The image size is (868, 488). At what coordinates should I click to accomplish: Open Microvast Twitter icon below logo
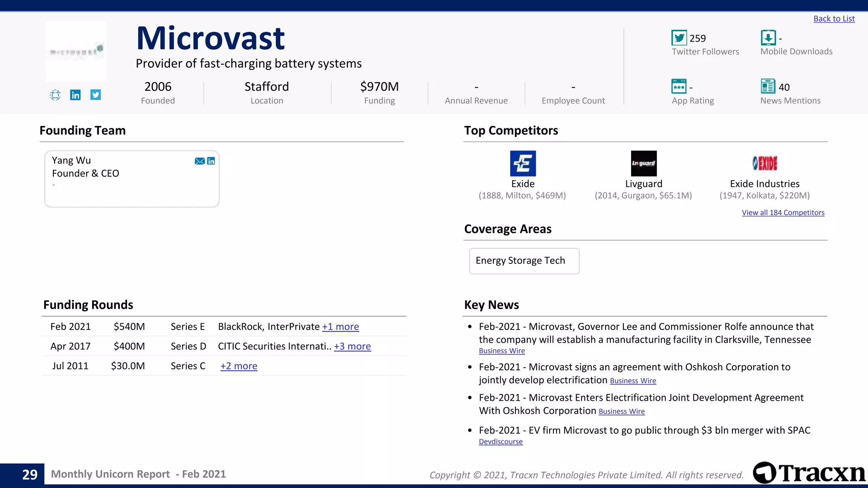tap(96, 95)
